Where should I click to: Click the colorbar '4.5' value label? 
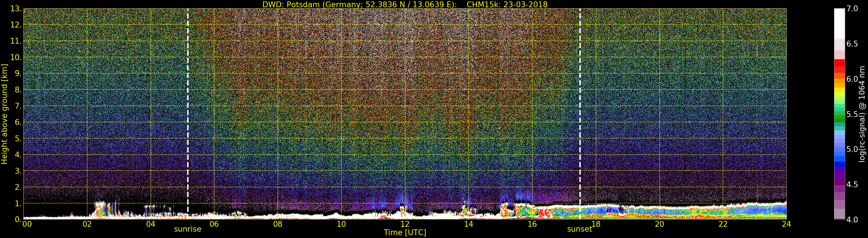point(852,185)
